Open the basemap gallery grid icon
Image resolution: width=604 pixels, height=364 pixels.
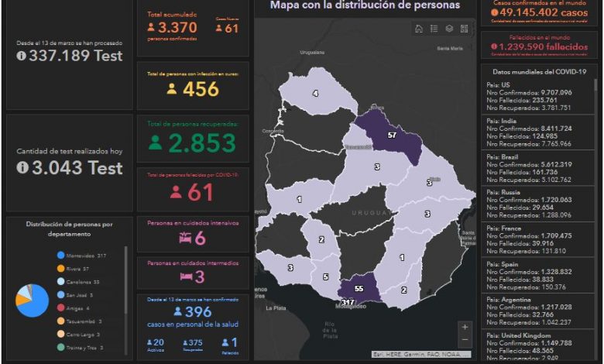click(x=464, y=29)
